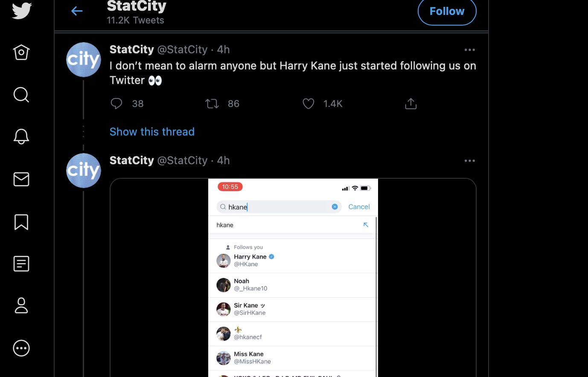
Task: Open Bookmarks icon in sidebar
Action: pyautogui.click(x=21, y=222)
